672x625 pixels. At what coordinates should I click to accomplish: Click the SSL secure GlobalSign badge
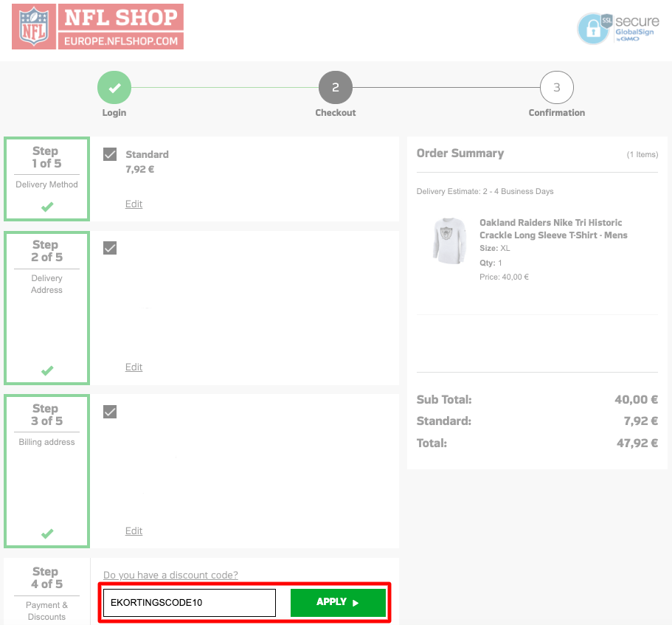[618, 28]
